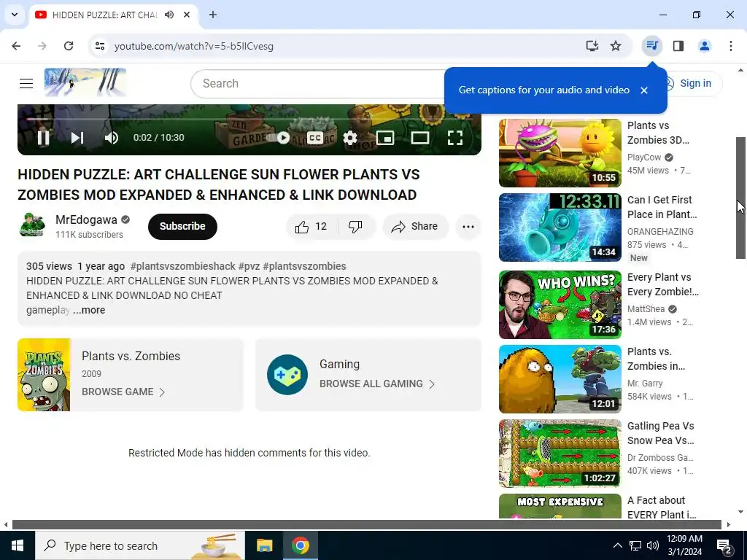Image resolution: width=747 pixels, height=560 pixels.
Task: Open Gatling Pea Vs Snow Pea video
Action: pos(560,454)
